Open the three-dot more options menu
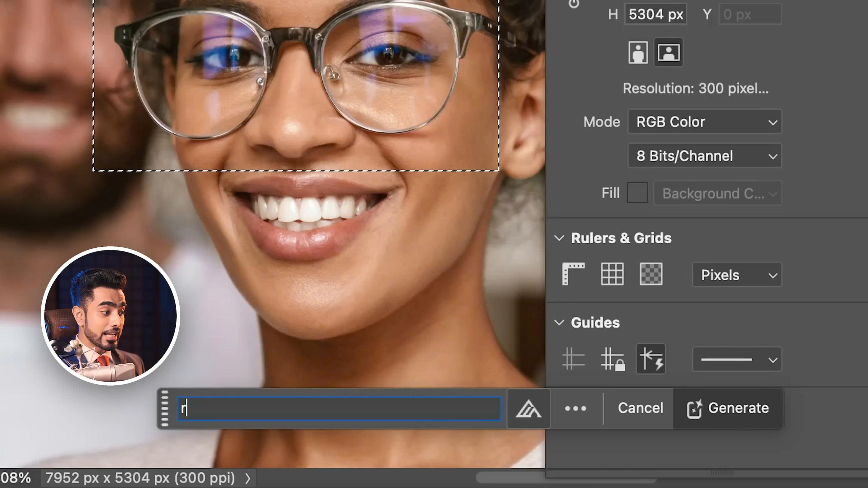868x488 pixels. [575, 408]
